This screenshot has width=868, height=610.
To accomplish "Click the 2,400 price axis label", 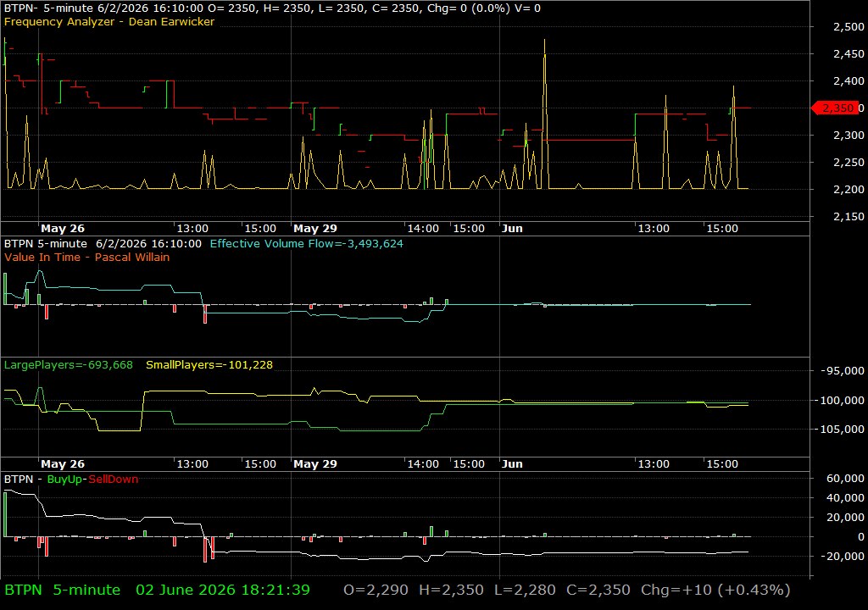I will [x=849, y=80].
